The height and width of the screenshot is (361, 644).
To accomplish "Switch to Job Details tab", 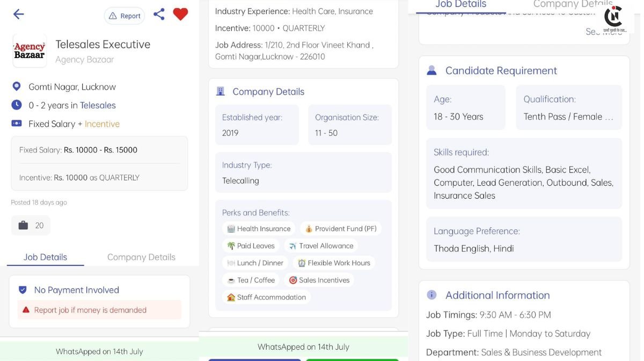I will click(x=45, y=257).
